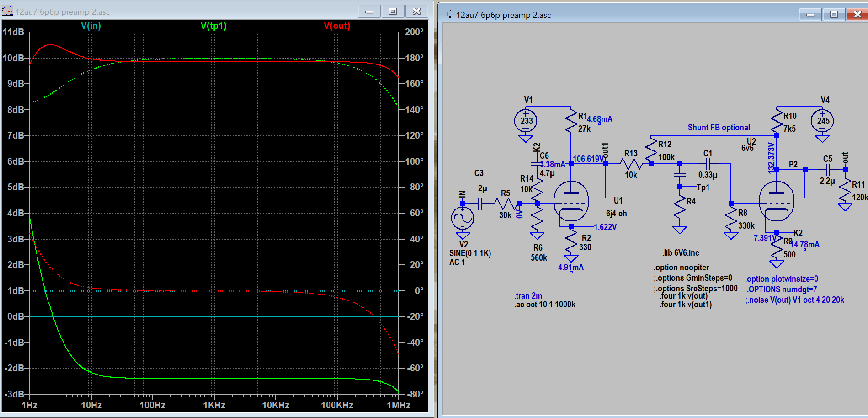This screenshot has height=418, width=868.
Task: Click the 1KHz frequency axis label
Action: pyautogui.click(x=214, y=405)
